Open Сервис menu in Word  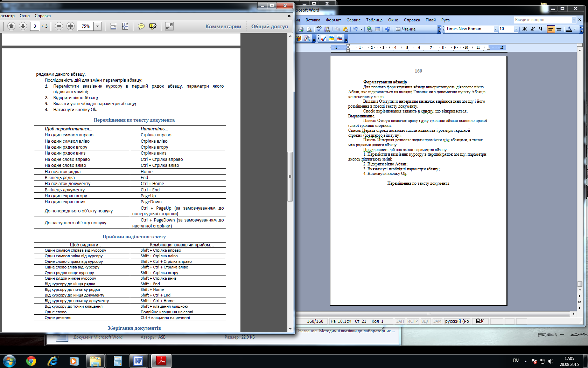coord(353,20)
